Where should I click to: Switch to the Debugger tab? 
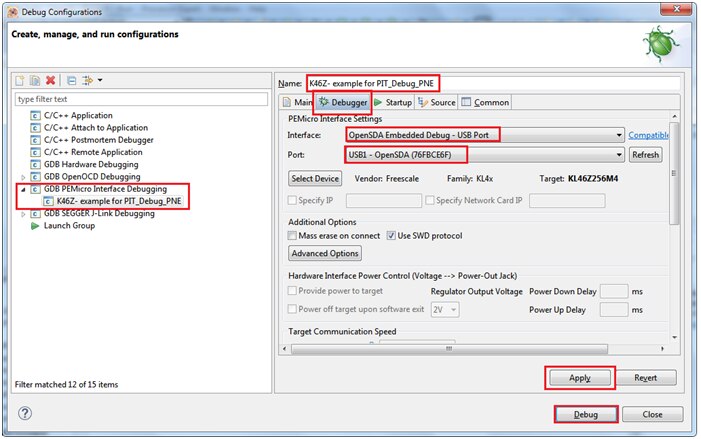(x=343, y=102)
